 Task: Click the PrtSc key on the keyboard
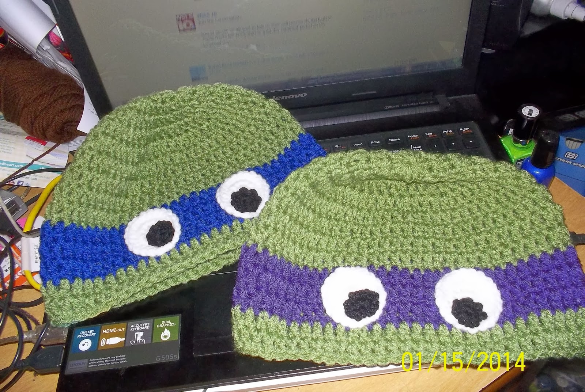point(375,142)
